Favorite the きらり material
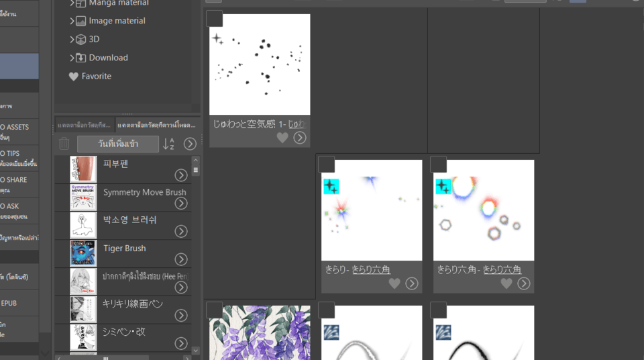 tap(394, 283)
